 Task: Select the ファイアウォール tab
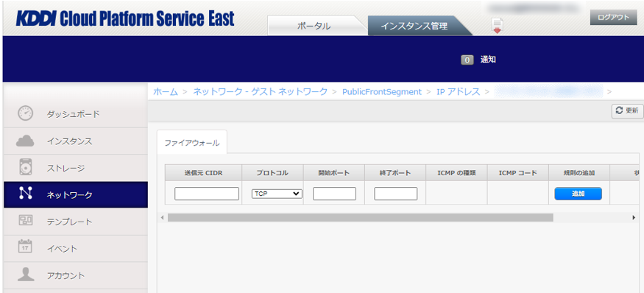[x=192, y=143]
